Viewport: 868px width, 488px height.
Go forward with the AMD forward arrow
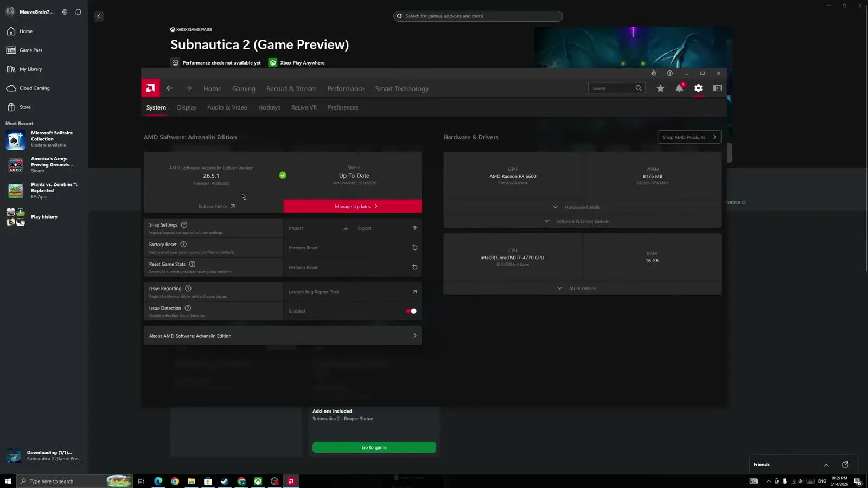tap(189, 88)
